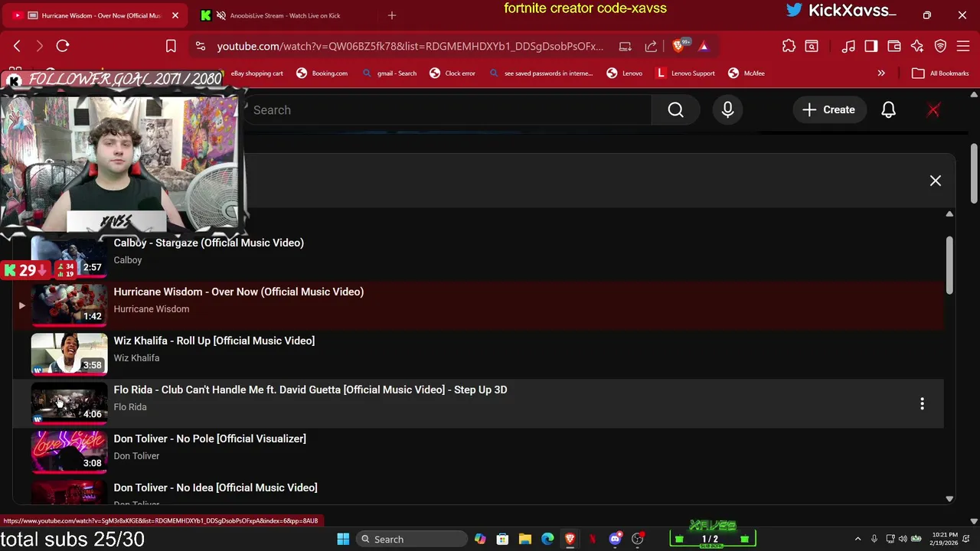Click the share page icon in address bar

[x=651, y=46]
